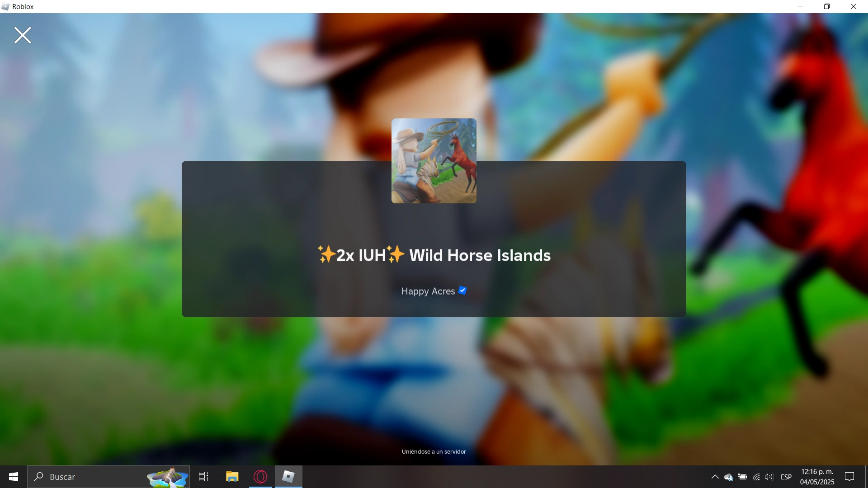Click the Uniéndose a un servidor status text

point(434,451)
